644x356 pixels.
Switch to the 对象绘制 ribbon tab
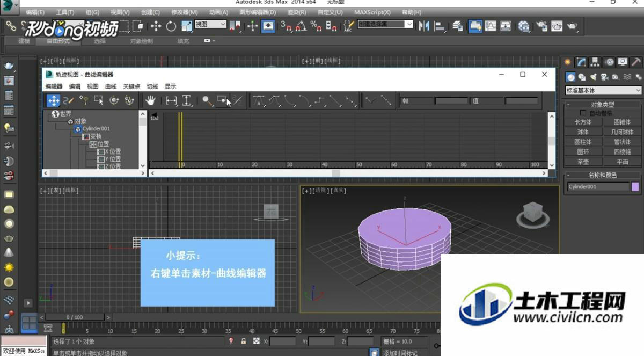click(x=141, y=41)
